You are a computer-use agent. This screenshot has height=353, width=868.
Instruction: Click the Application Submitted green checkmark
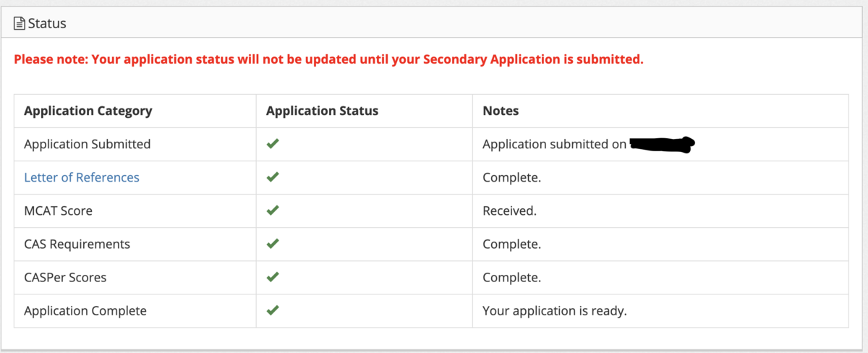[x=273, y=144]
